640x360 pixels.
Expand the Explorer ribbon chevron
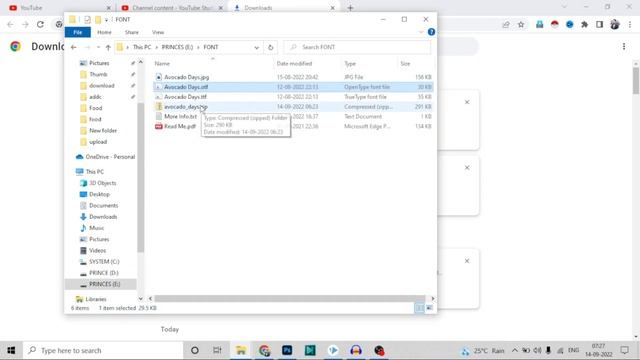[421, 32]
